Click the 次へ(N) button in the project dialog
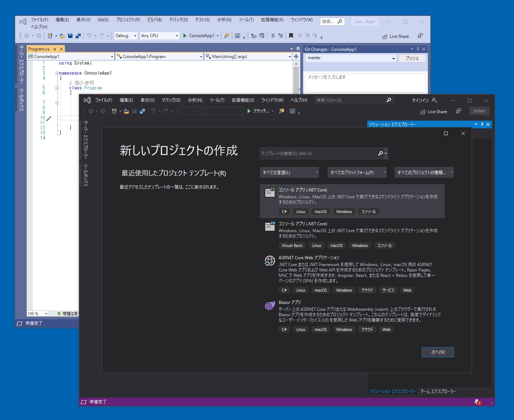Screen dimensions: 514x420 [438, 352]
